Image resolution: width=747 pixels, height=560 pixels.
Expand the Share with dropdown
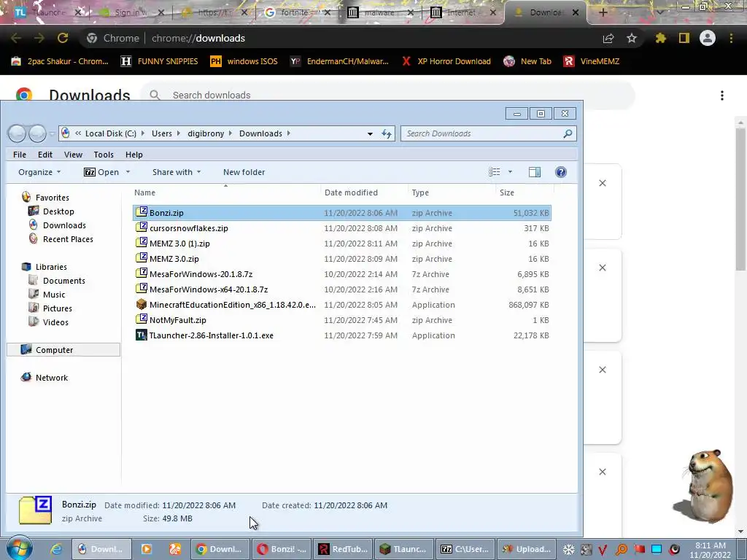177,172
